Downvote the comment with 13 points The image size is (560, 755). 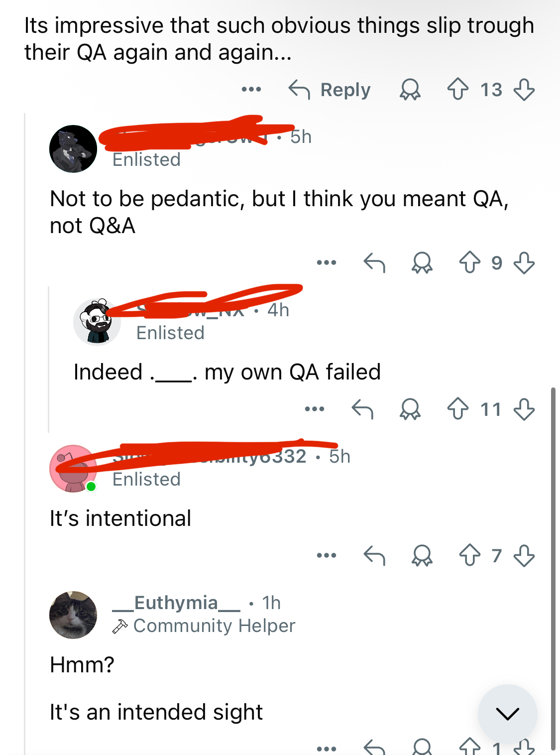click(524, 90)
